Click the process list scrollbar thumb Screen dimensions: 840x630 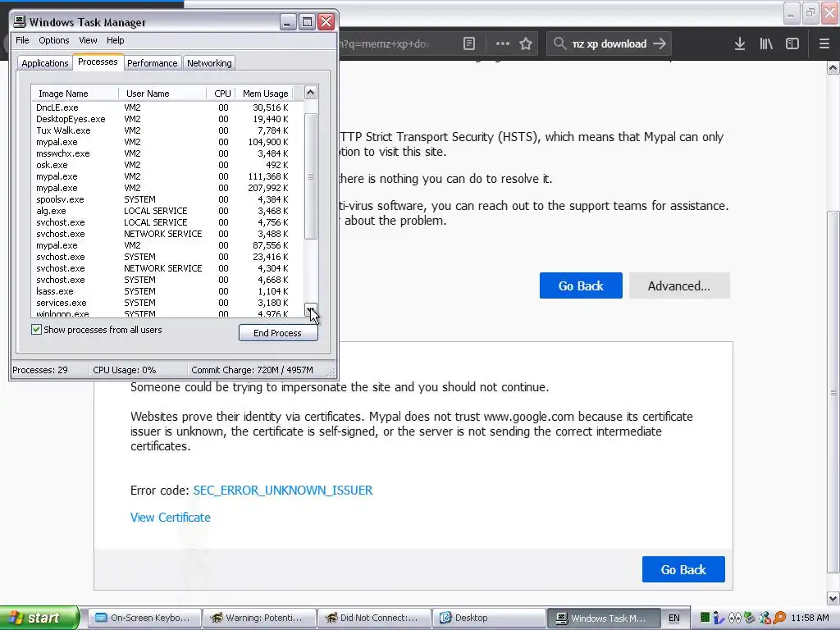point(311,176)
